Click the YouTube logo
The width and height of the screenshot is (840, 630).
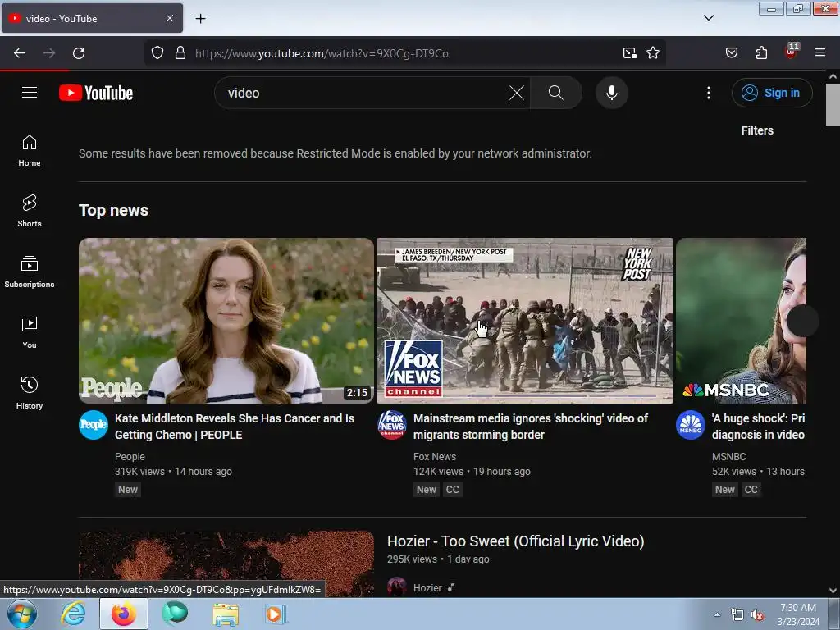[96, 93]
